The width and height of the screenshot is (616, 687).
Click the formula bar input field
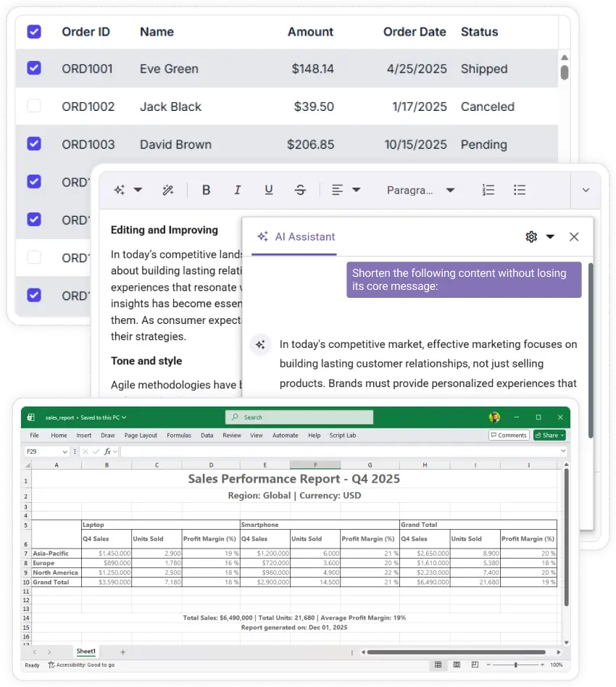(x=340, y=451)
